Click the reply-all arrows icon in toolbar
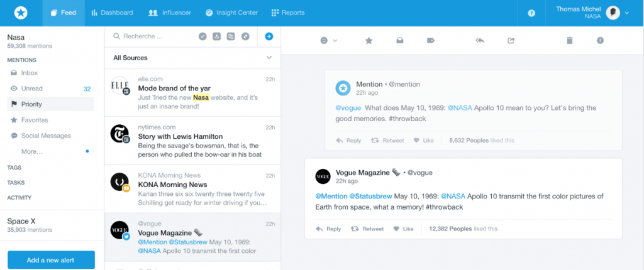The image size is (644, 270). click(x=480, y=41)
